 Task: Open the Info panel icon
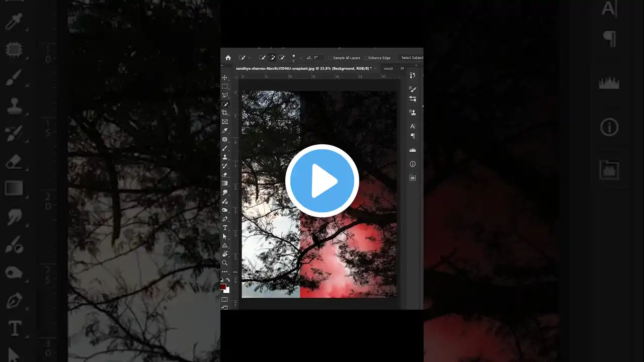pyautogui.click(x=413, y=164)
